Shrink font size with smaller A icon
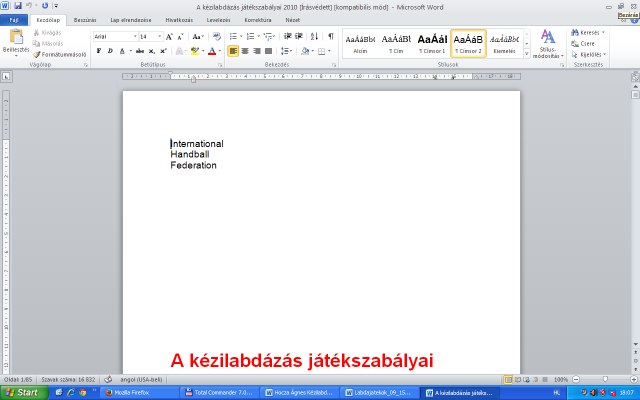The height and width of the screenshot is (400, 640). 180,37
